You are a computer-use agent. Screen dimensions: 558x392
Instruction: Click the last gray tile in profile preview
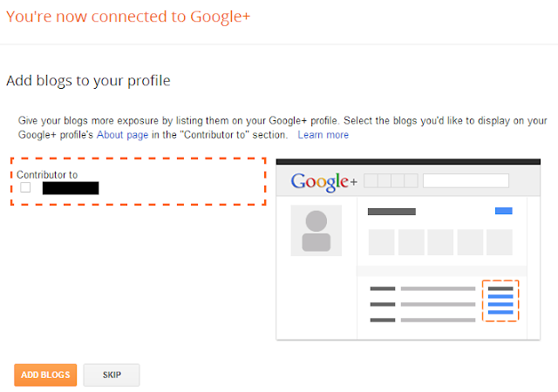(500, 241)
